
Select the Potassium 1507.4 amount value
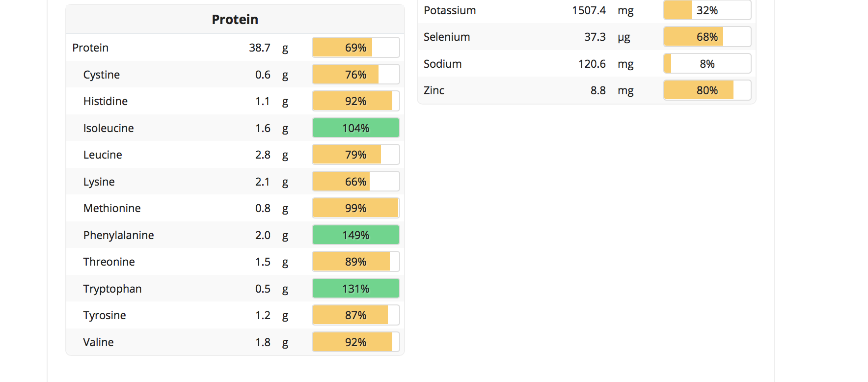tap(589, 10)
